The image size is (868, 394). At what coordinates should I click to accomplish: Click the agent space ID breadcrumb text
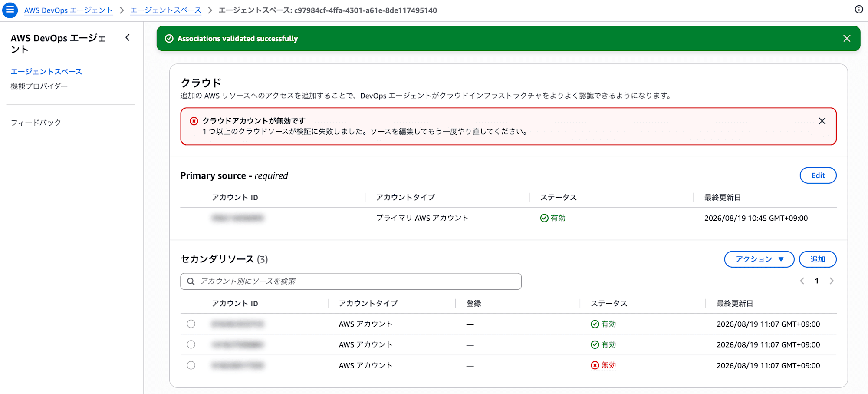pyautogui.click(x=328, y=10)
